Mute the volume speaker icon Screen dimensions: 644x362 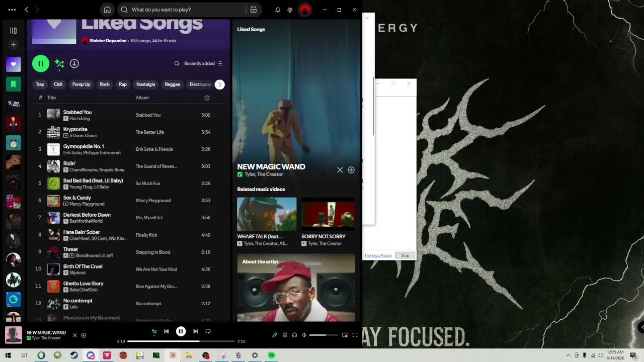304,335
